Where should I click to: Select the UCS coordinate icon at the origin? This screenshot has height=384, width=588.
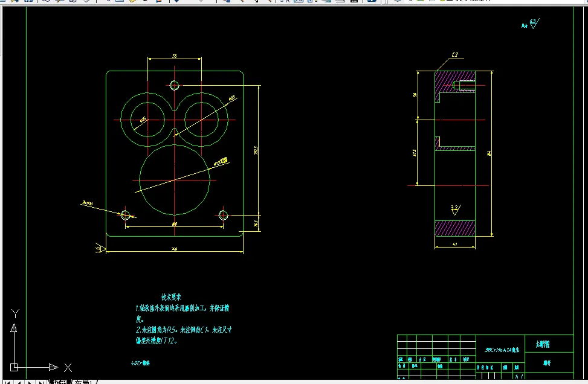(14, 367)
